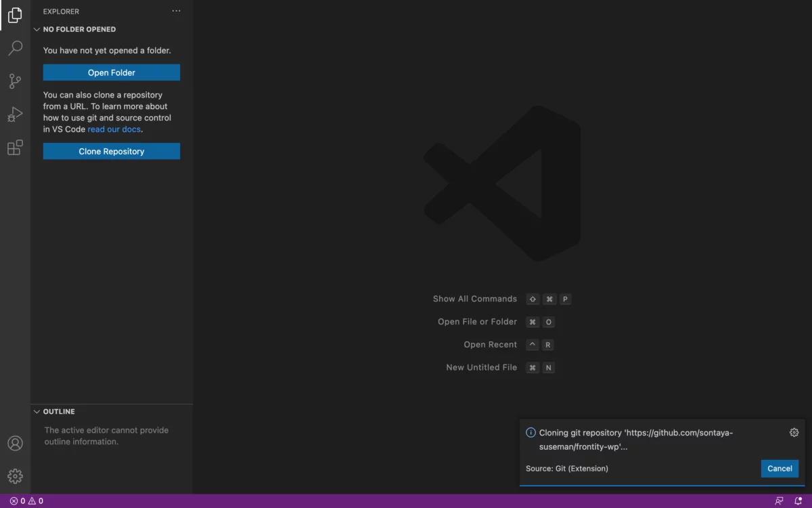Show errors and warnings problems count
The height and width of the screenshot is (508, 812).
[26, 501]
